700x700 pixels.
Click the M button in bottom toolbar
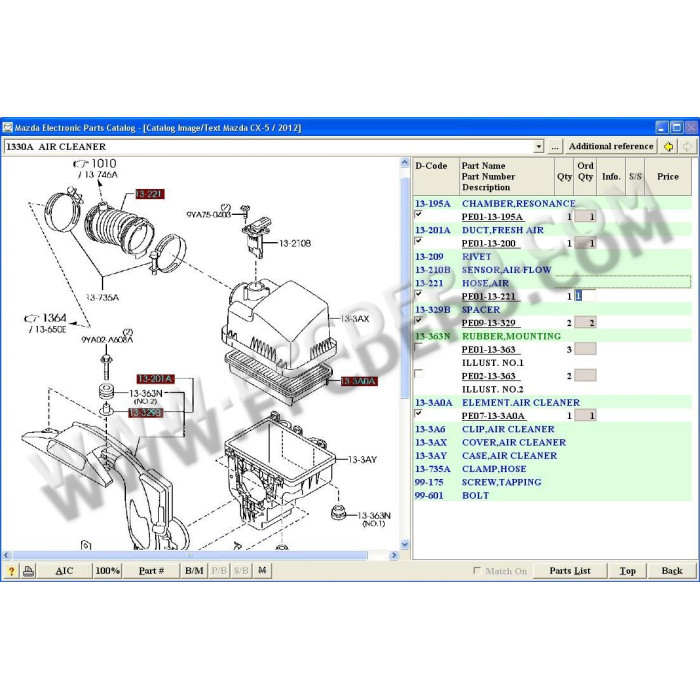[x=262, y=571]
